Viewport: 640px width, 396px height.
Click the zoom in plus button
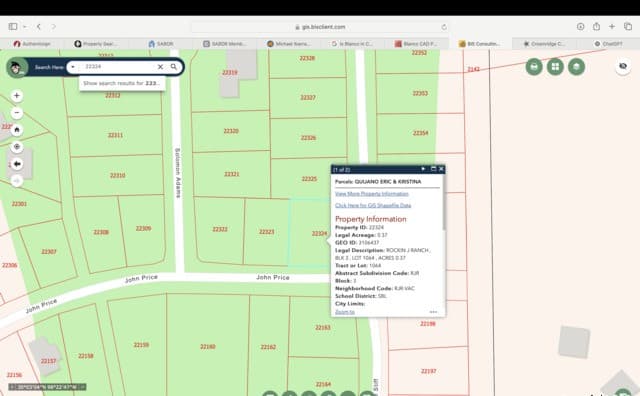point(17,96)
